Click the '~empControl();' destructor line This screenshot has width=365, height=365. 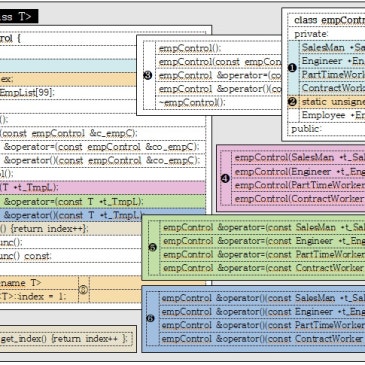pyautogui.click(x=192, y=102)
